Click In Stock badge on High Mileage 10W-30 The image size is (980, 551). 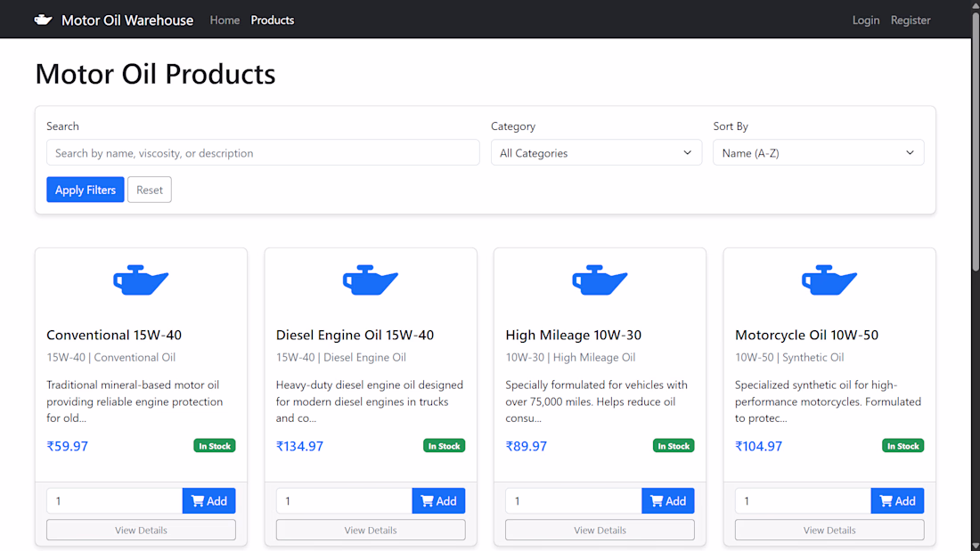[674, 445]
